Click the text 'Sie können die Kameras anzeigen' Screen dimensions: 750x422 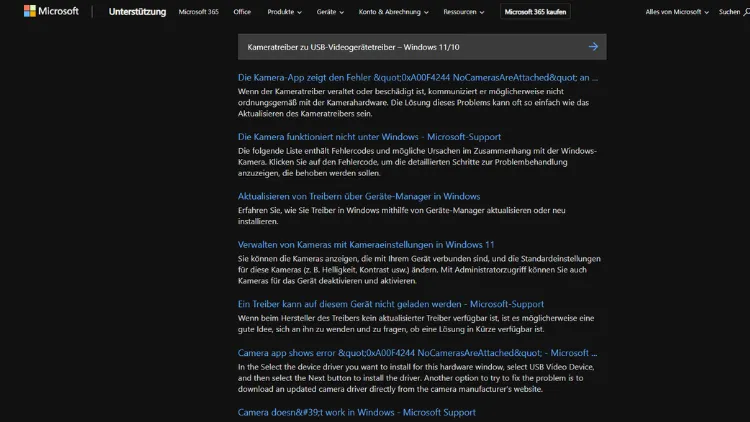[298, 258]
